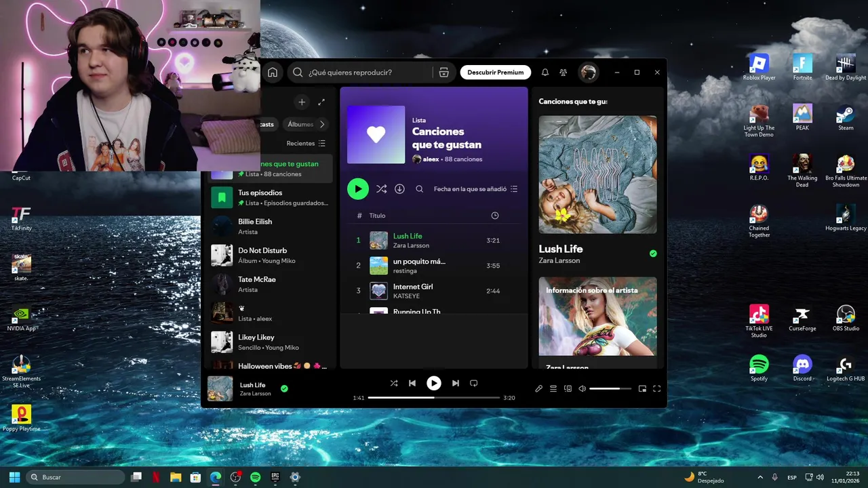Select the Álbumes filter chip
This screenshot has width=868, height=488.
(300, 124)
